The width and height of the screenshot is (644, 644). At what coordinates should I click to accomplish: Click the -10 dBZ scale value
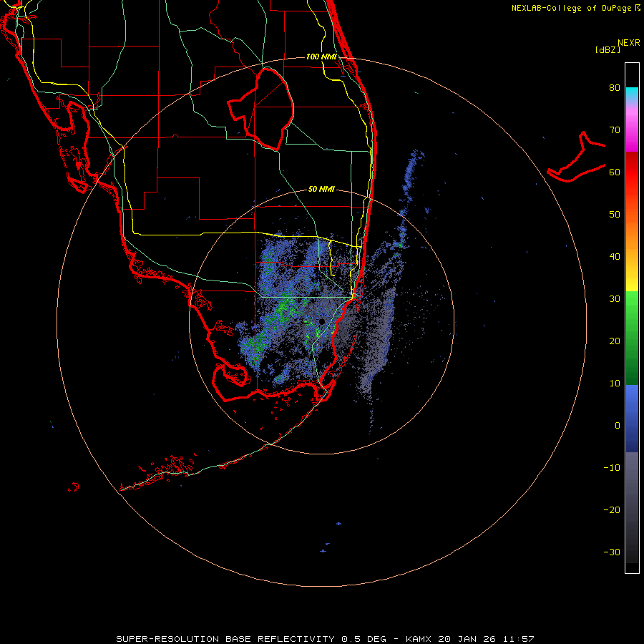[612, 468]
